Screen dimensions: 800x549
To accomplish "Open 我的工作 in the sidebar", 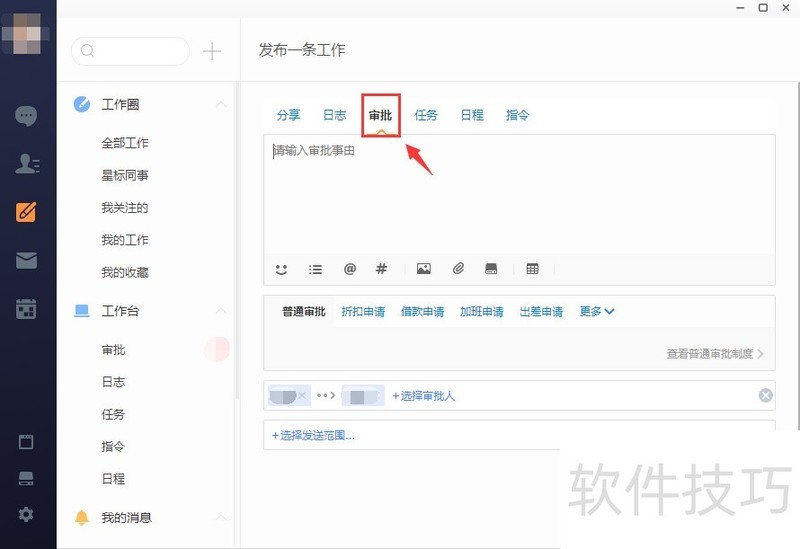I will [125, 240].
